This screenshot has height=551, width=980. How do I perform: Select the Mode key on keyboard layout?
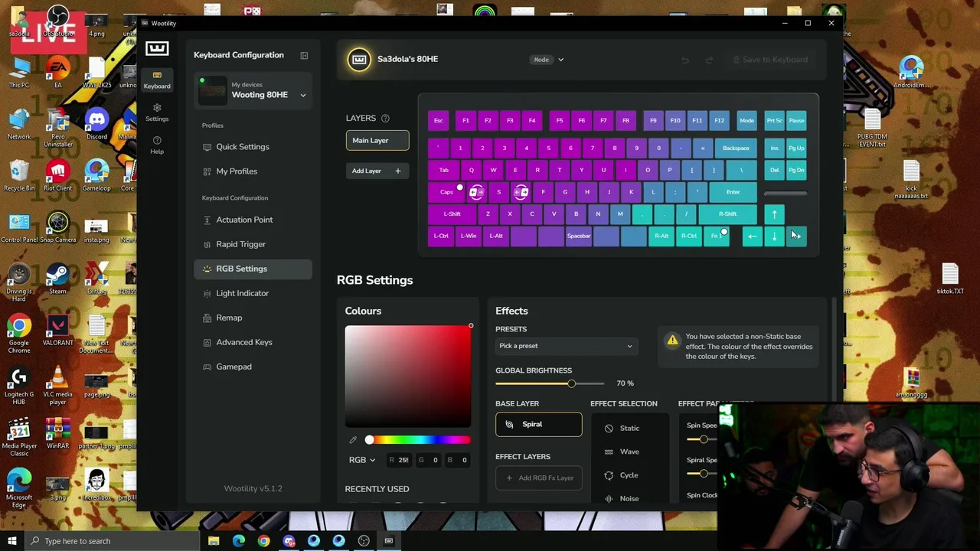[746, 121]
